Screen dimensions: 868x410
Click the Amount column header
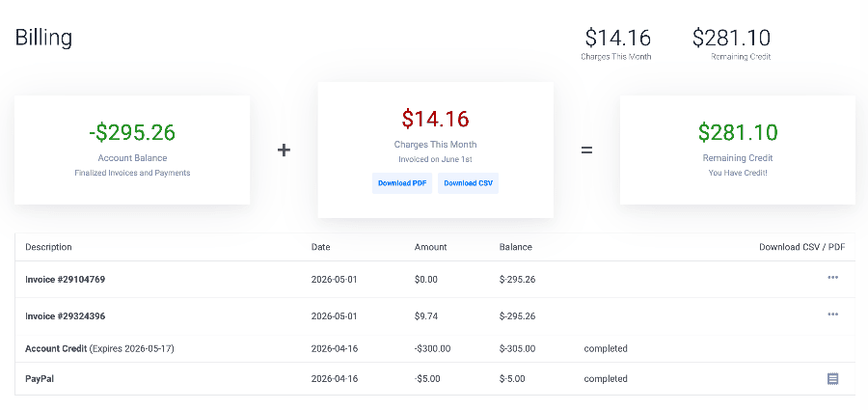tap(431, 247)
